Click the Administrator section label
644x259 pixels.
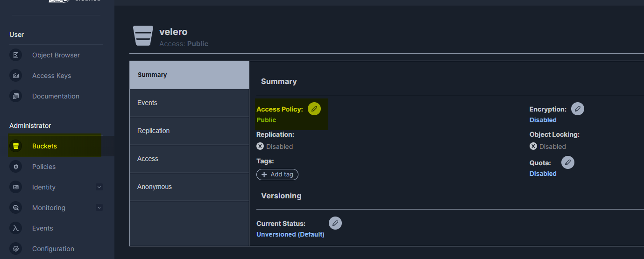click(x=30, y=126)
